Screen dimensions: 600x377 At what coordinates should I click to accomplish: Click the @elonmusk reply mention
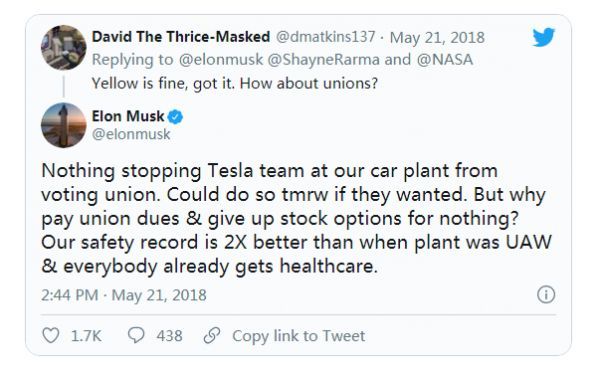click(x=221, y=60)
